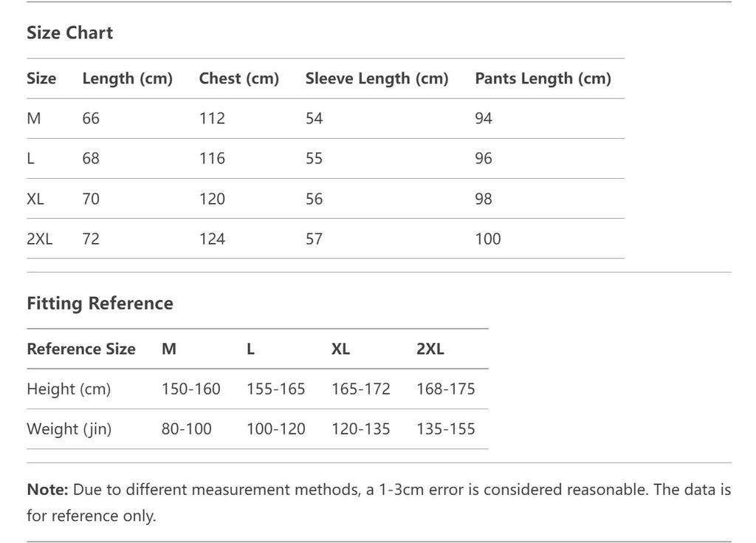Click the Reference Size header cell
The width and height of the screenshot is (756, 543).
click(x=81, y=349)
